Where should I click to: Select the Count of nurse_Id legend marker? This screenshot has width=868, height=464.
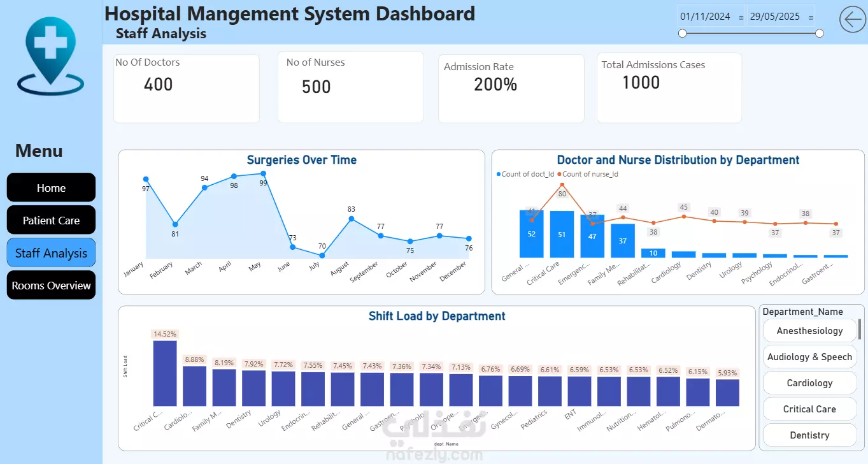click(559, 174)
